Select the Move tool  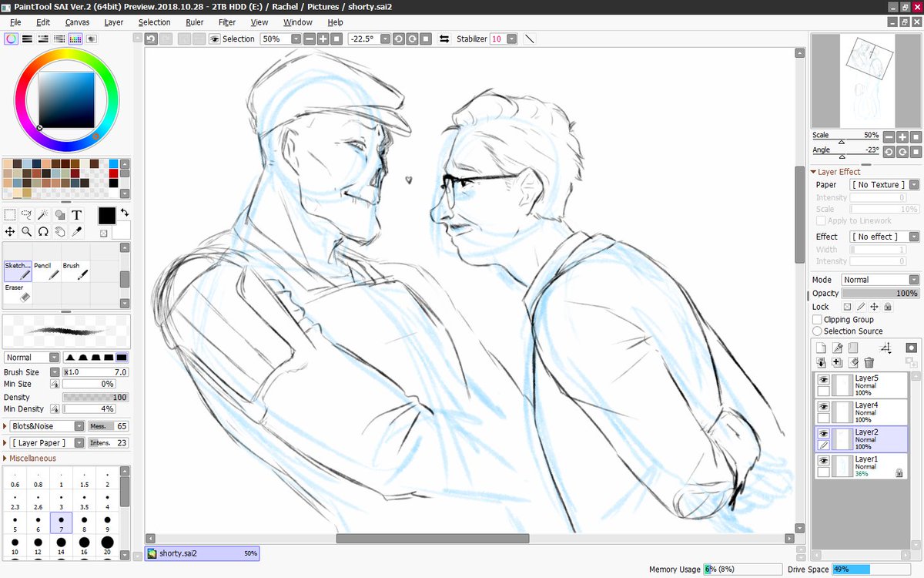tap(10, 231)
